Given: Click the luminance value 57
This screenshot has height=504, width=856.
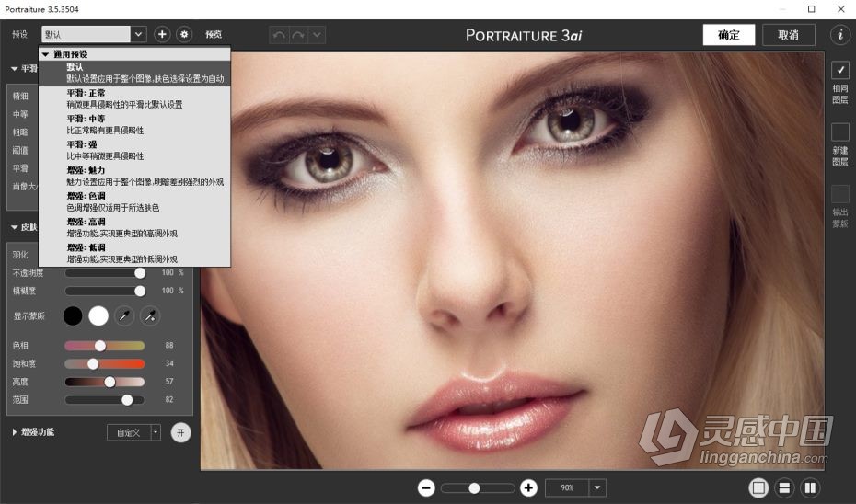Looking at the screenshot, I should tap(169, 382).
